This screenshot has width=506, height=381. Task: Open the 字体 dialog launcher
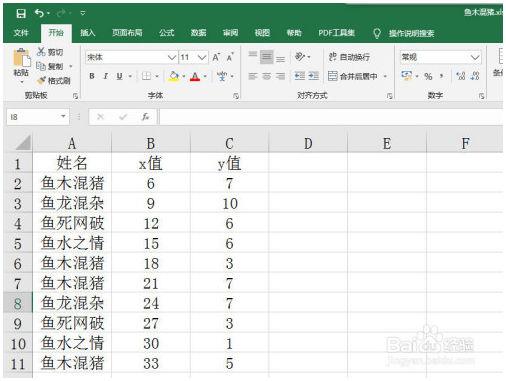[x=236, y=96]
